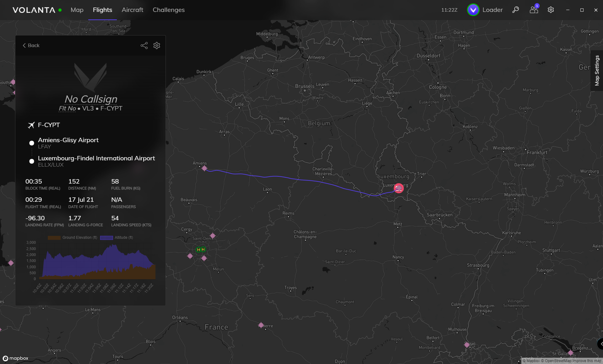Expand collapsed panel arrow at bottom right
Screen dimensions: 603x364
(600, 344)
